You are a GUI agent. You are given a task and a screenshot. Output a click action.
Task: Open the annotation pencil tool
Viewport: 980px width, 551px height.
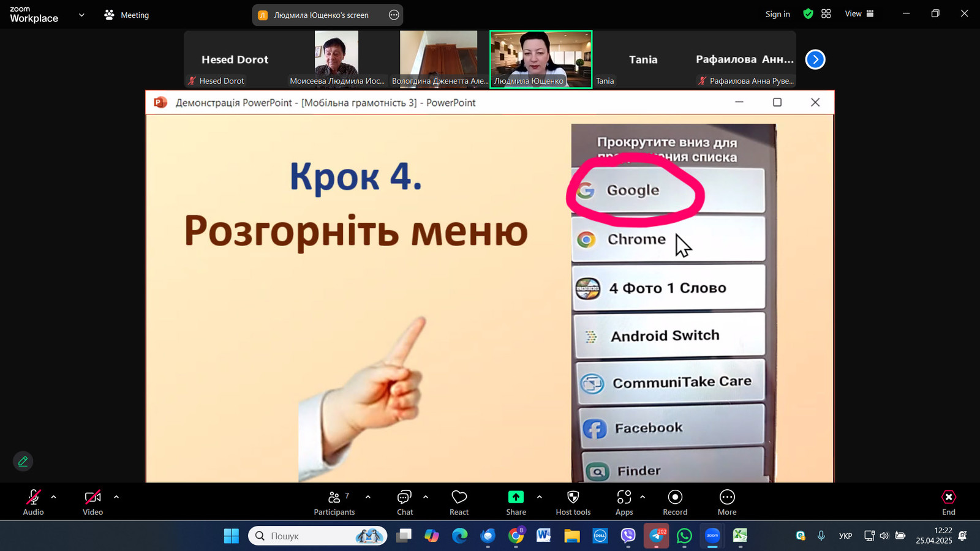(x=23, y=461)
